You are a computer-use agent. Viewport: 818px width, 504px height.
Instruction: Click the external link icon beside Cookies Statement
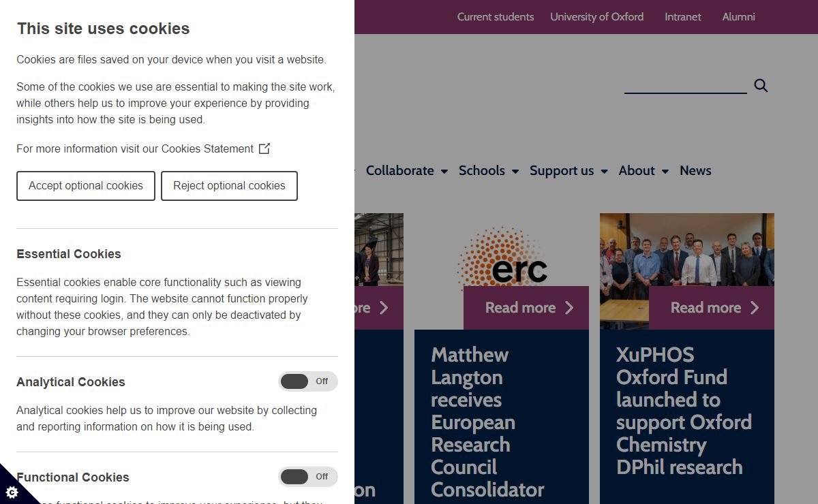click(264, 148)
